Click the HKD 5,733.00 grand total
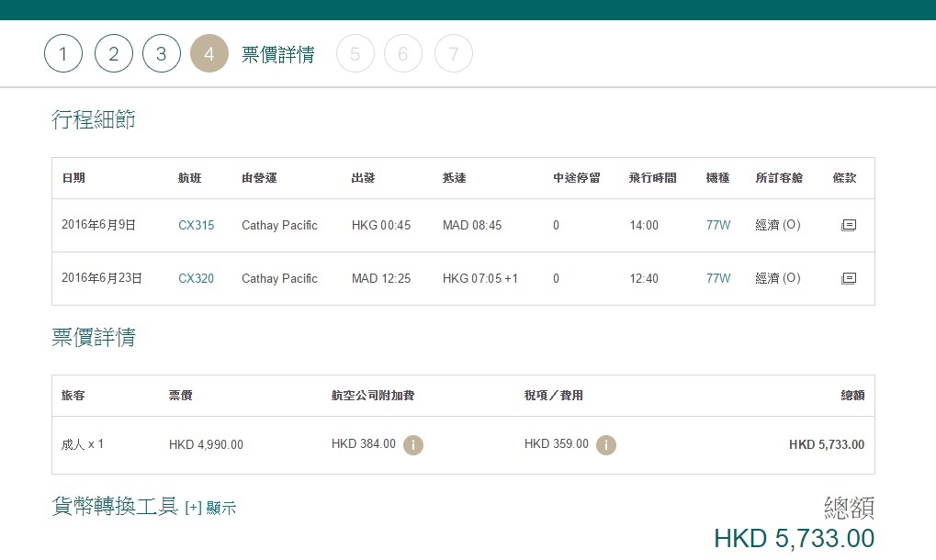Screen dimensions: 936x560 click(794, 538)
